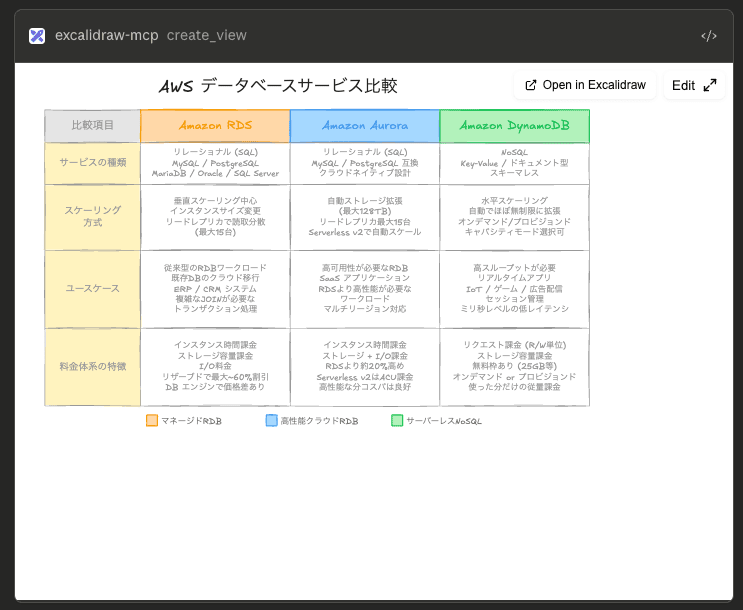This screenshot has height=610, width=743.
Task: Click the (最大128TB) text
Action: tap(365, 211)
